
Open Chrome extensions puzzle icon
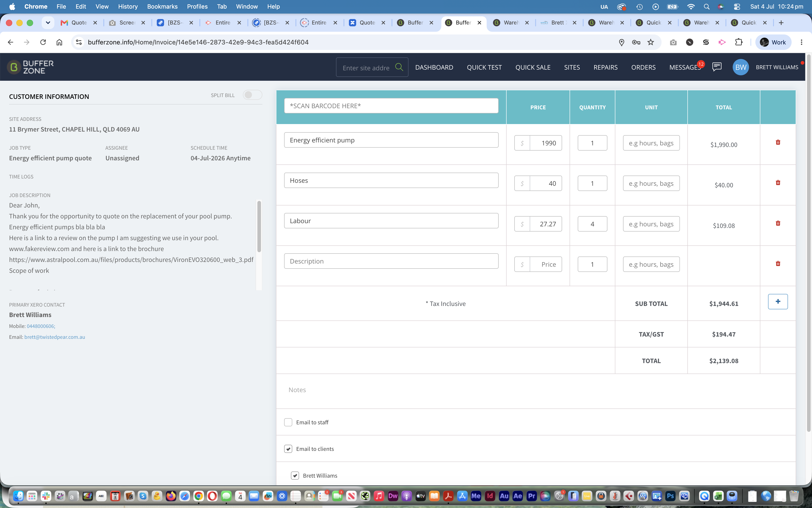click(x=739, y=42)
